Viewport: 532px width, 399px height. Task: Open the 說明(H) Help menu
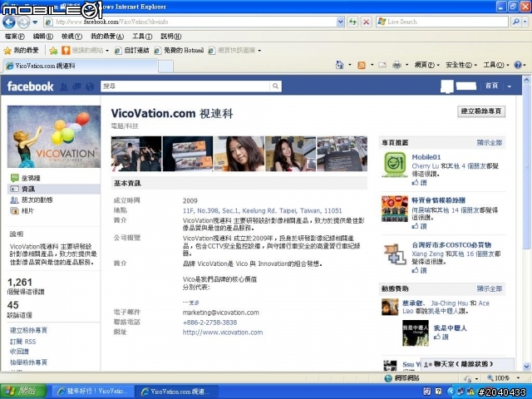(x=170, y=37)
